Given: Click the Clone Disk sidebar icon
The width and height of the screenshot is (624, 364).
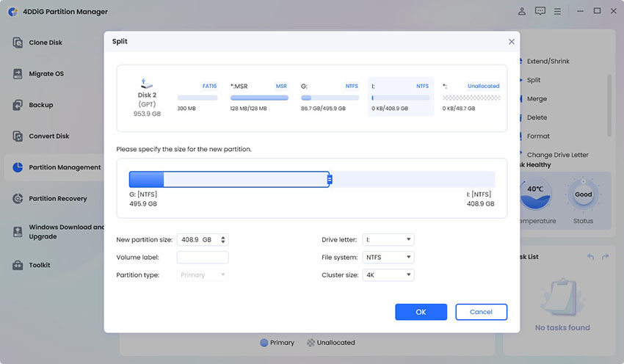Looking at the screenshot, I should (x=18, y=43).
